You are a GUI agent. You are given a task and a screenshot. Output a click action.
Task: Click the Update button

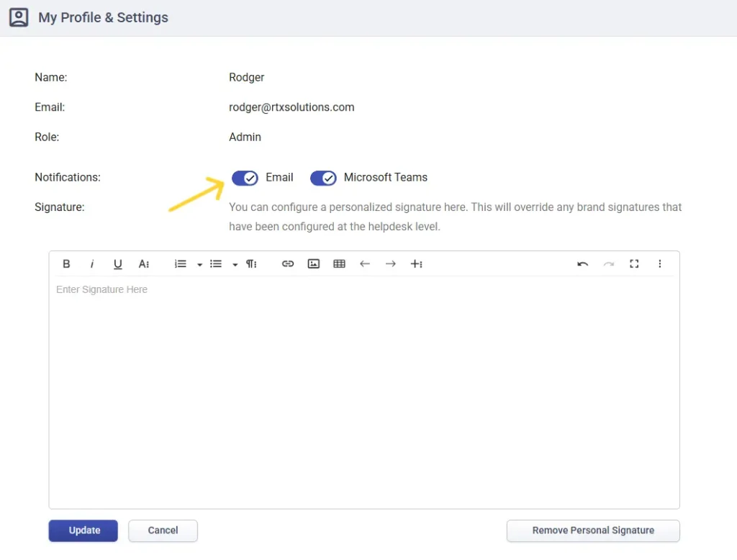84,530
